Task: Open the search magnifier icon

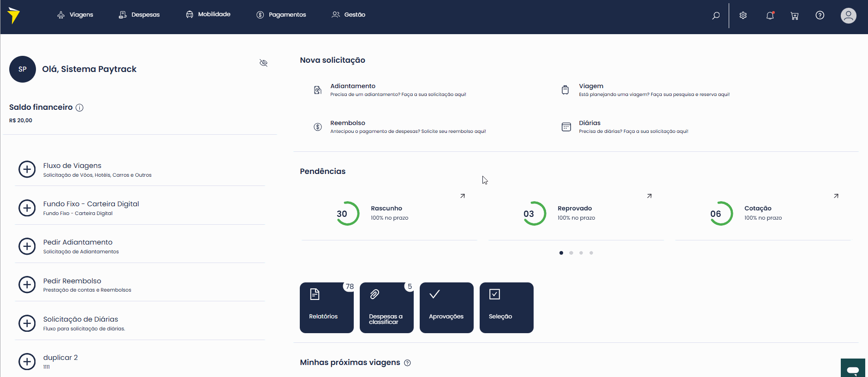Action: pyautogui.click(x=716, y=15)
